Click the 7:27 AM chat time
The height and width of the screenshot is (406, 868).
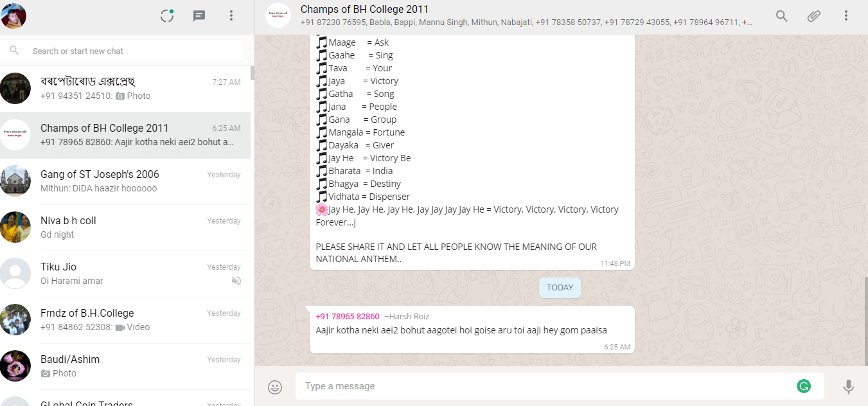[x=227, y=82]
